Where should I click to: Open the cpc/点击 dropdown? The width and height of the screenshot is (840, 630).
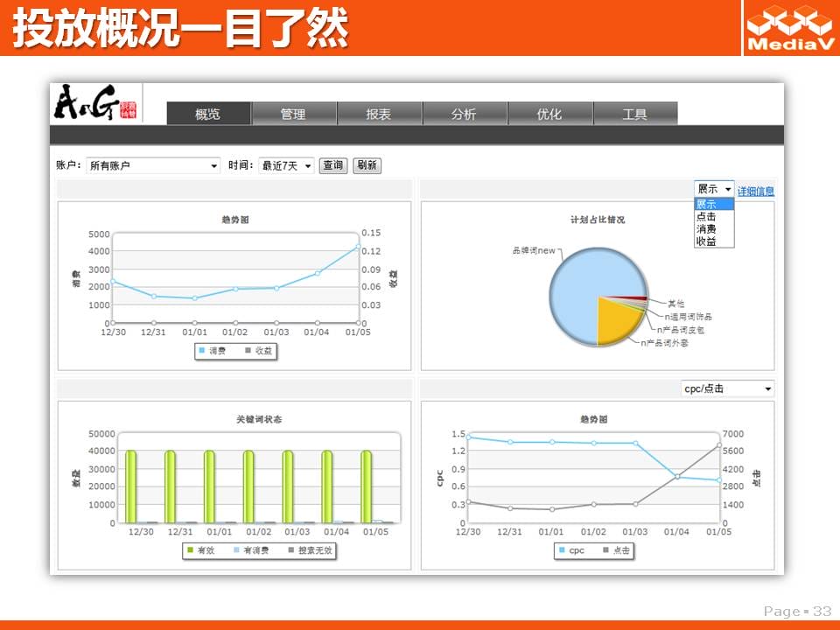[727, 388]
